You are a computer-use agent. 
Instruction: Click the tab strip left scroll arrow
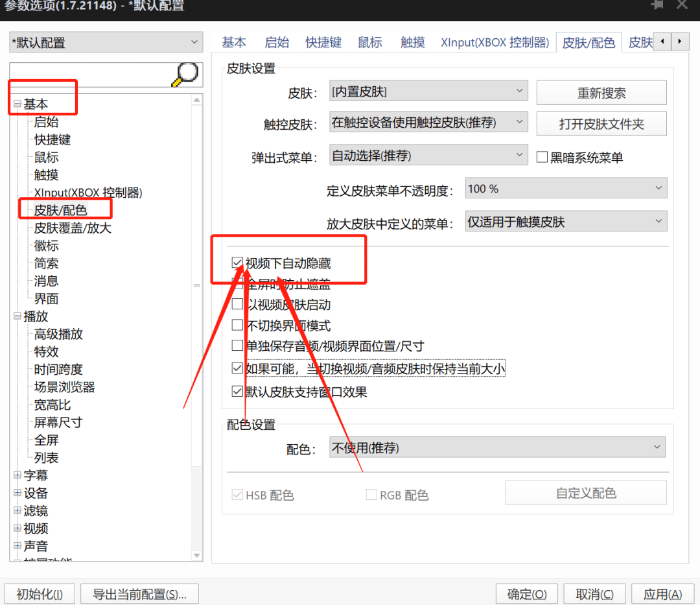662,42
